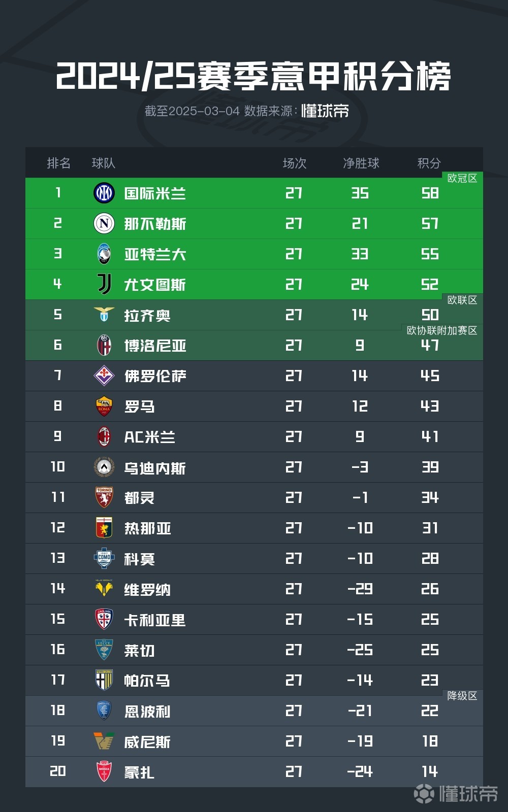Open the 懂球帝 data source link
508x812 pixels.
pos(325,111)
